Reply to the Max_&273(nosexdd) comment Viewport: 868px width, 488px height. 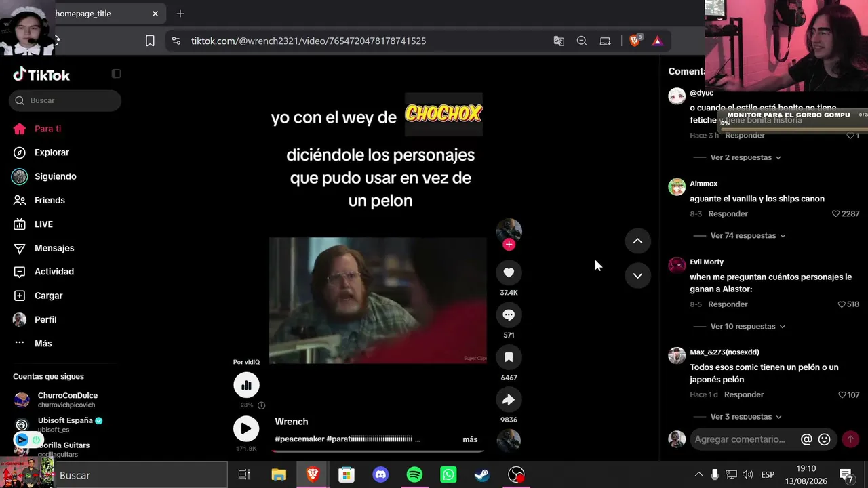point(743,394)
